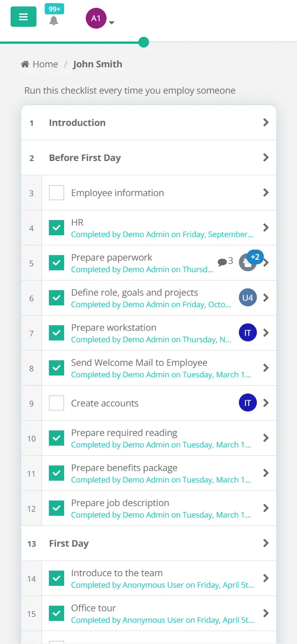Click the IT badge on Prepare workstation
Viewport: 297px width, 644px height.
pos(248,333)
